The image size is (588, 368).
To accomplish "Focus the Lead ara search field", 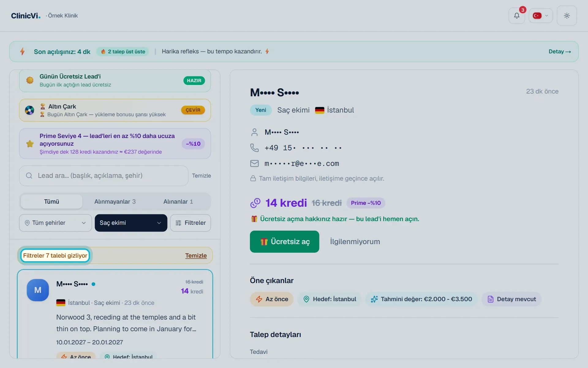I will [x=104, y=176].
